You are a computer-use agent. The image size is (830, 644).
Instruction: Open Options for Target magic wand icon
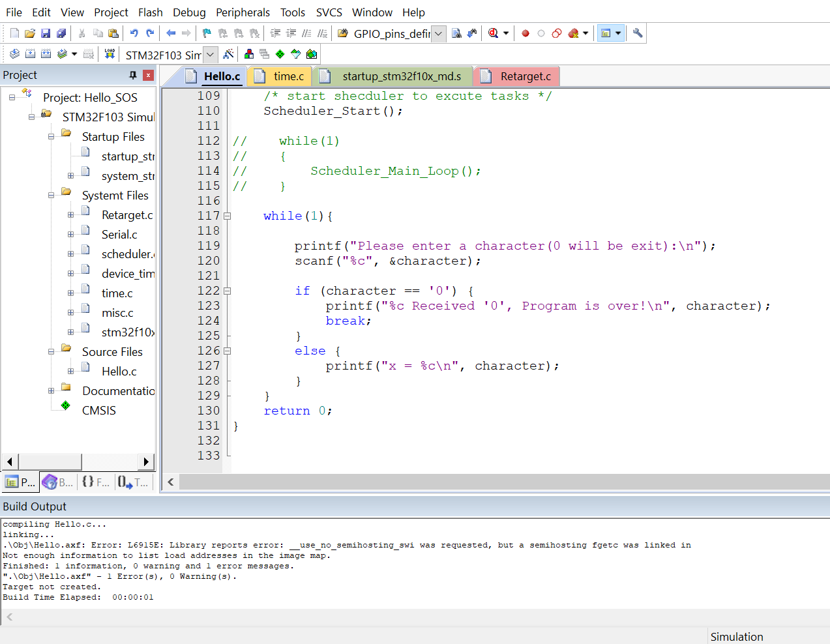pos(228,54)
